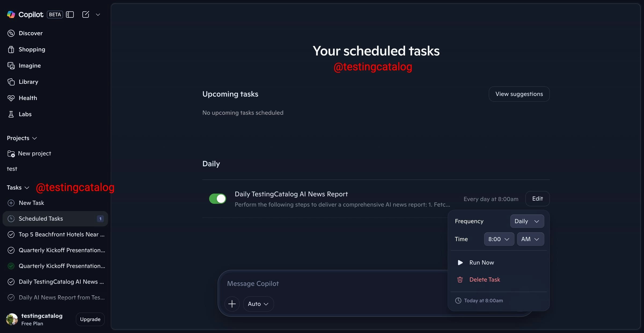Open the Health section
Screen dimensions: 644x333
28,98
